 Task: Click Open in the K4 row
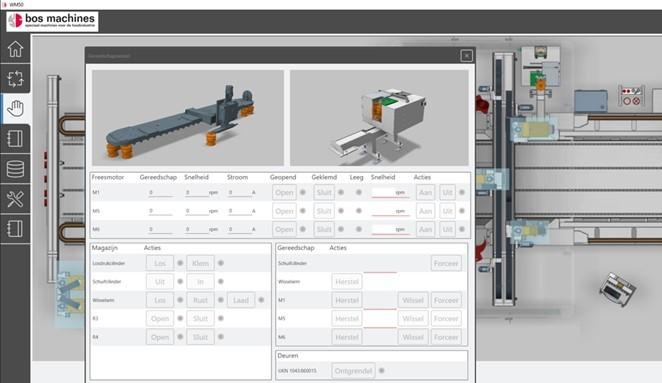tap(160, 337)
